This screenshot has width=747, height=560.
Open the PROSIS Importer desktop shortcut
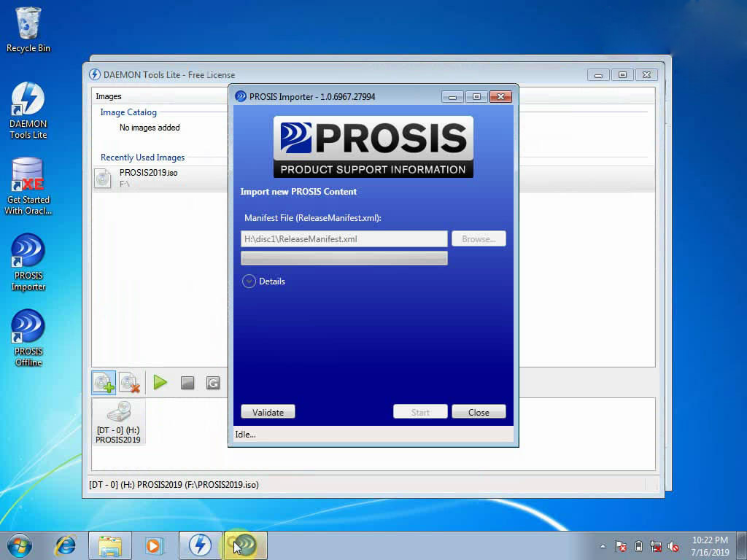point(28,261)
